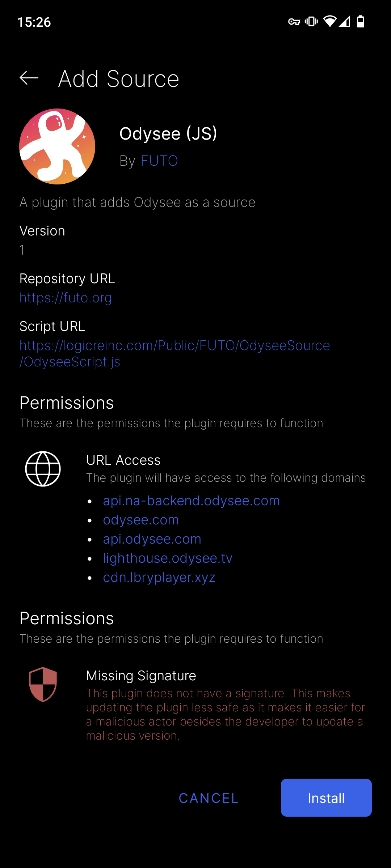Screen dimensions: 391x868
Task: Tap the cellular signal status icon
Action: (344, 22)
